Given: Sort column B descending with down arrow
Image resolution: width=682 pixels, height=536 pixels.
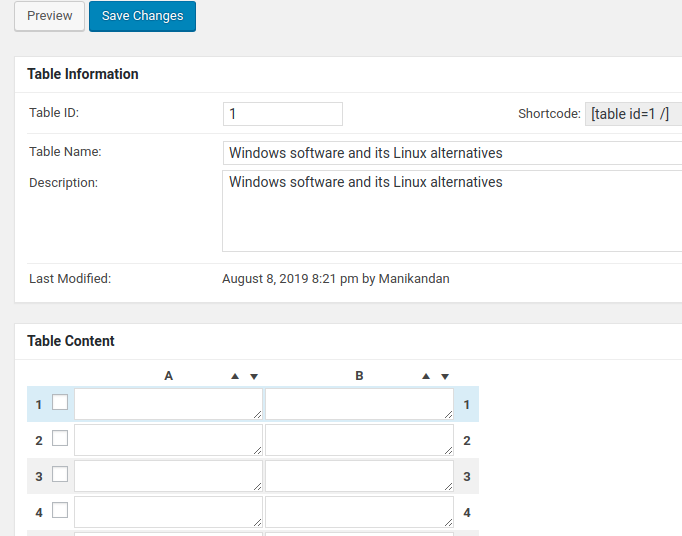Looking at the screenshot, I should pyautogui.click(x=445, y=377).
